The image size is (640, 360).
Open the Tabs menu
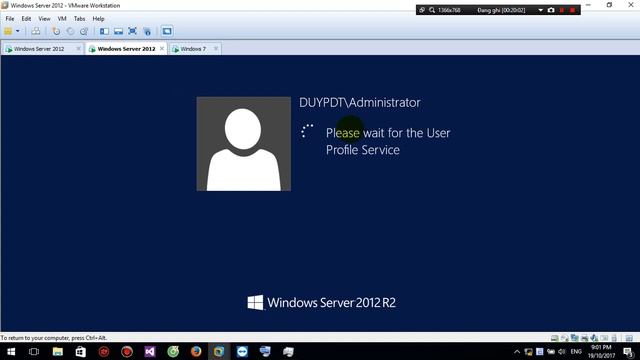(x=79, y=19)
